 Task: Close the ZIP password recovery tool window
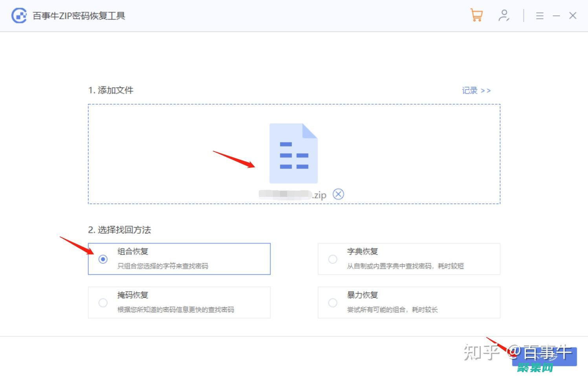(x=573, y=16)
